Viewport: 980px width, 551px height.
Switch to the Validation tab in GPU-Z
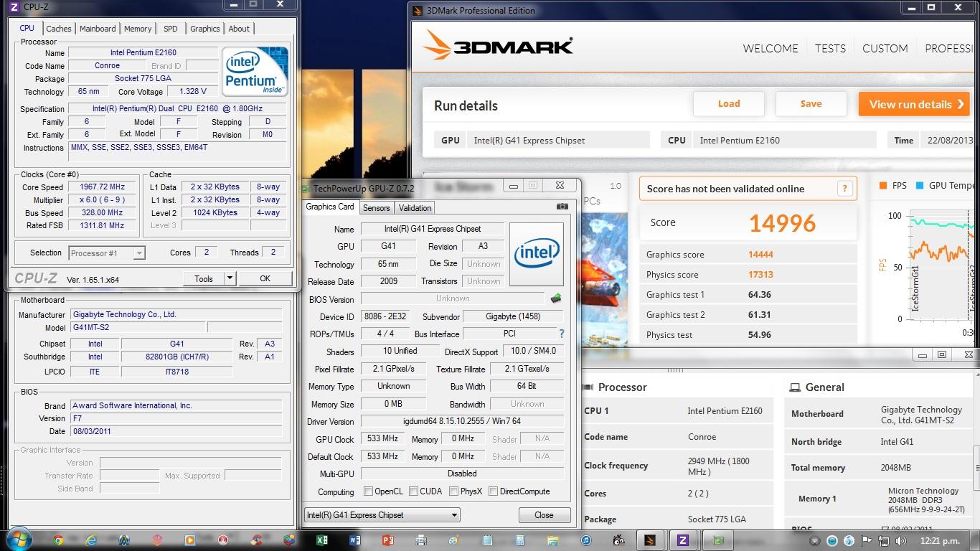(415, 208)
